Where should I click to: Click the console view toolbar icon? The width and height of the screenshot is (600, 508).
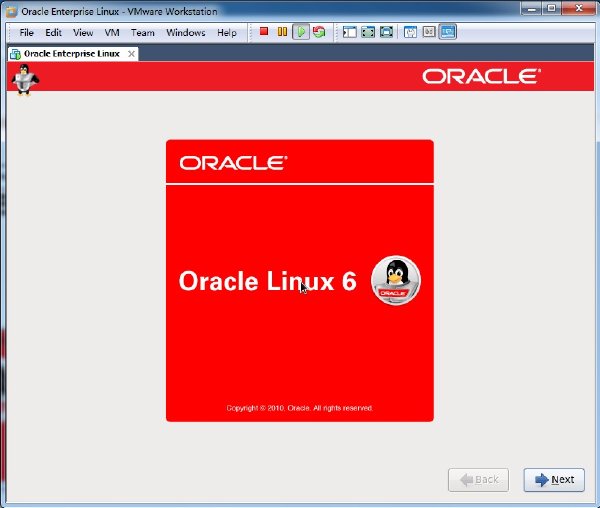(x=429, y=32)
